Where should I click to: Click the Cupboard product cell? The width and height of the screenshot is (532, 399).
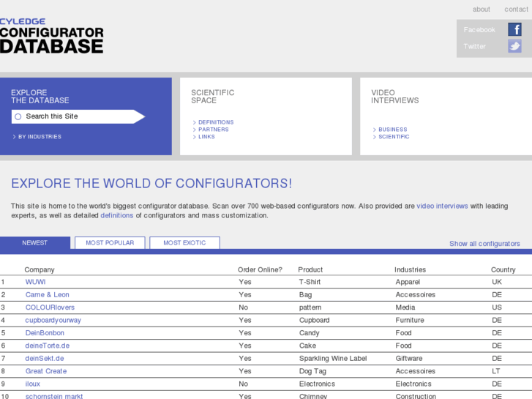[x=314, y=320]
